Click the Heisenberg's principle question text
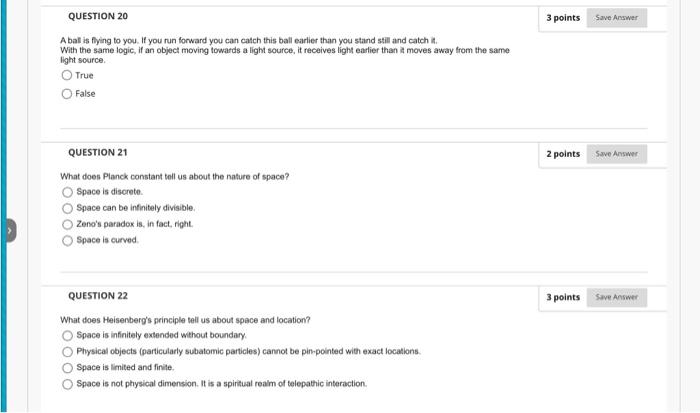The image size is (700, 413). (x=185, y=320)
